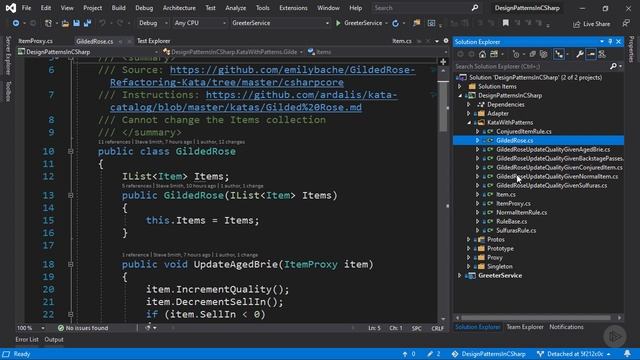The image size is (640, 360).
Task: Click the notifications bell in status bar
Action: tap(627, 353)
